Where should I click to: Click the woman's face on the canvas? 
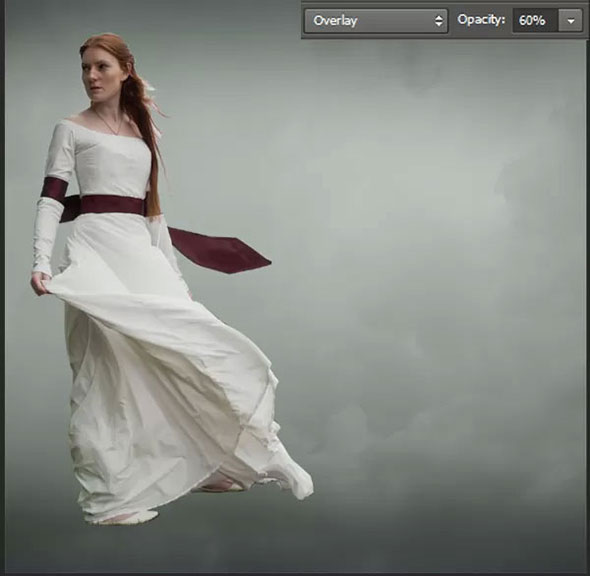pos(99,77)
